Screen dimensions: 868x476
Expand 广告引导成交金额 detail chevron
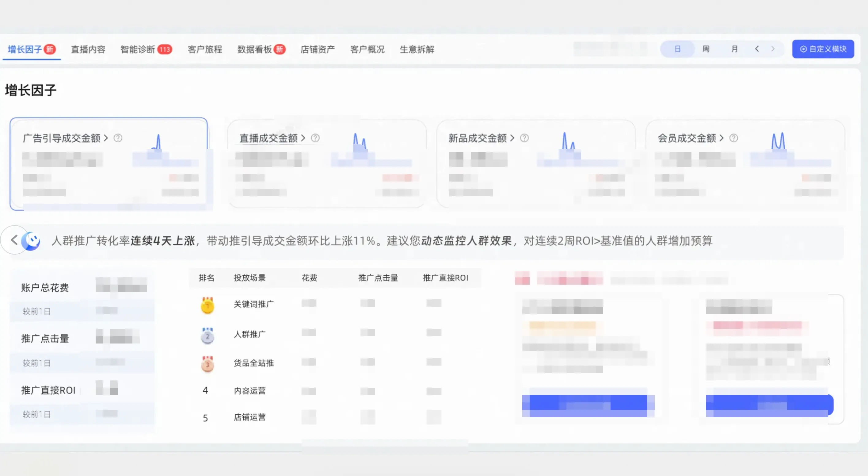(106, 138)
